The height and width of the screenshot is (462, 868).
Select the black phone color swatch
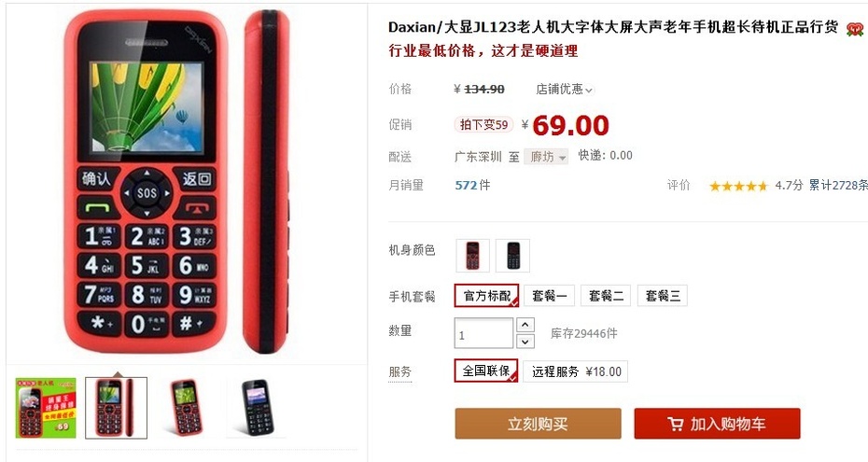pyautogui.click(x=512, y=256)
